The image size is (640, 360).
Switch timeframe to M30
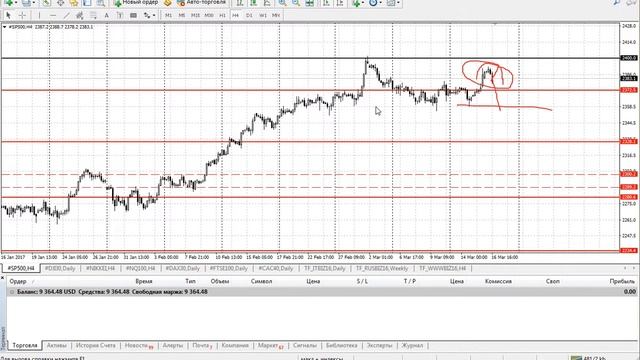pyautogui.click(x=209, y=15)
